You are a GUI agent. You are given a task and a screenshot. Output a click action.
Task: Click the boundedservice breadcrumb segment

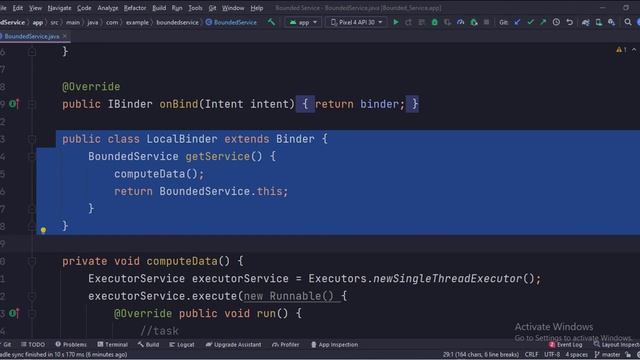pyautogui.click(x=177, y=22)
